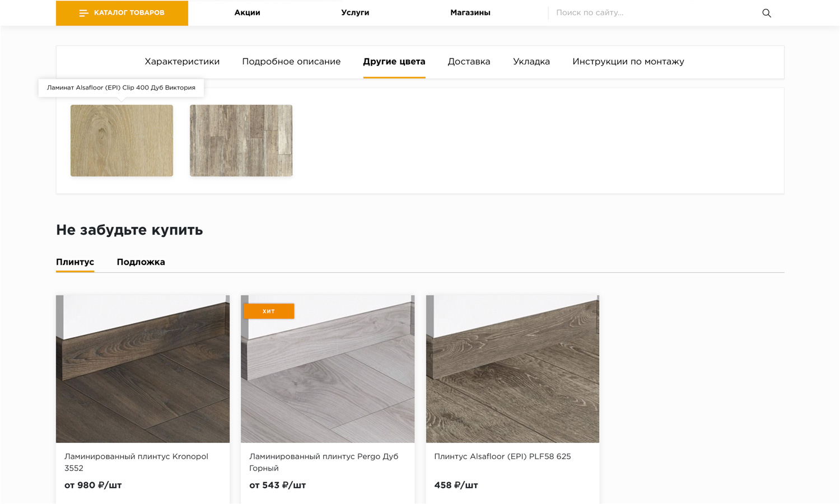840x504 pixels.
Task: Switch to the Характеристики tab
Action: (x=182, y=62)
